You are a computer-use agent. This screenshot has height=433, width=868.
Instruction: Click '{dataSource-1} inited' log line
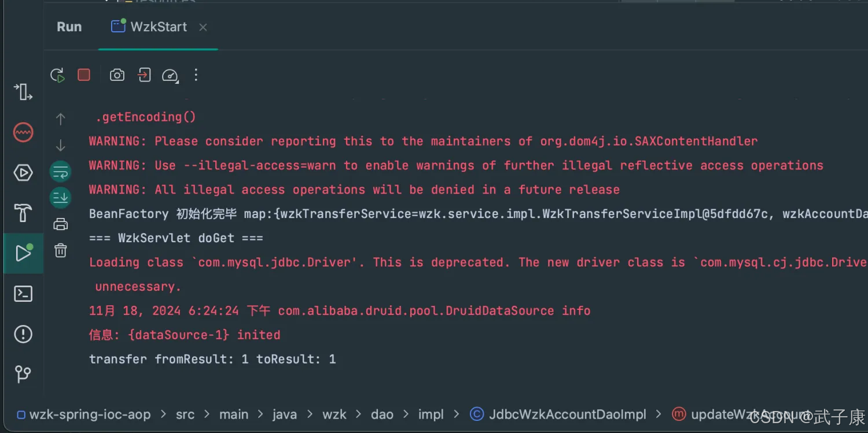pyautogui.click(x=185, y=335)
